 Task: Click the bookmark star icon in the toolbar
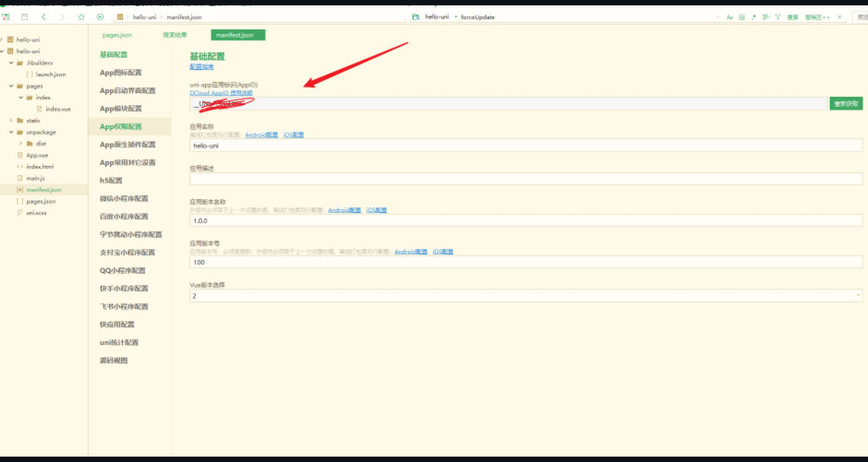tap(81, 16)
